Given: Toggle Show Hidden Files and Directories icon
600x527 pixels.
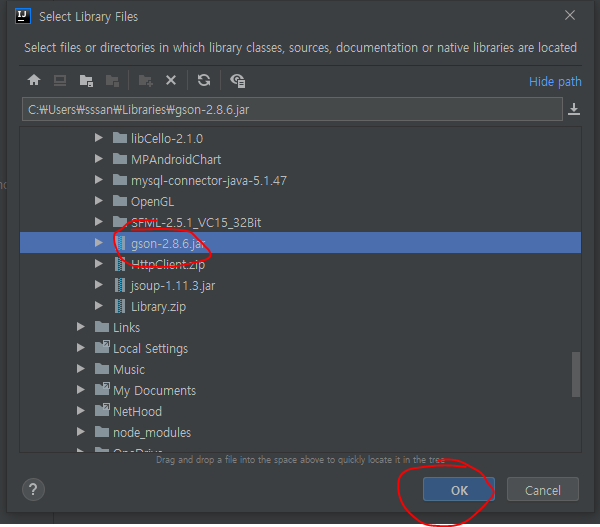Looking at the screenshot, I should pyautogui.click(x=238, y=81).
